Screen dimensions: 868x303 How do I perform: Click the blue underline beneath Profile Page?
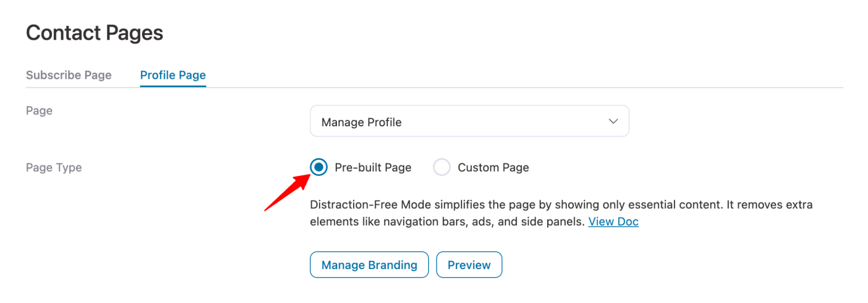point(173,86)
